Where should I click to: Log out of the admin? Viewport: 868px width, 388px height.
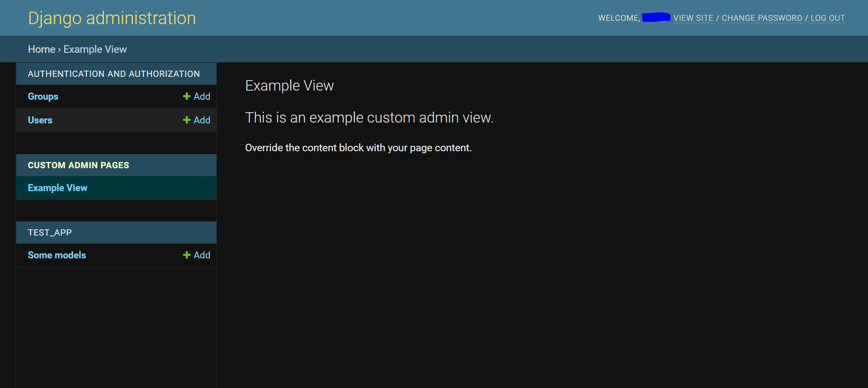pos(828,18)
